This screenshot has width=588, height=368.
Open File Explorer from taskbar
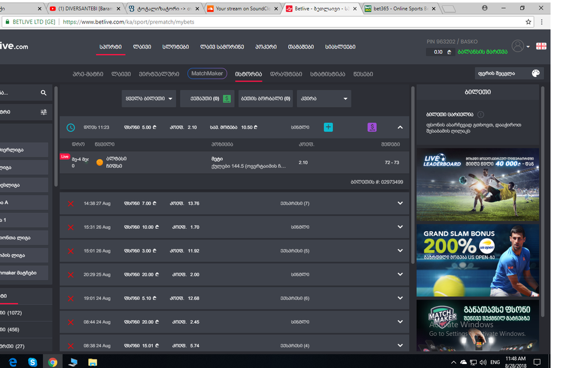pyautogui.click(x=92, y=362)
